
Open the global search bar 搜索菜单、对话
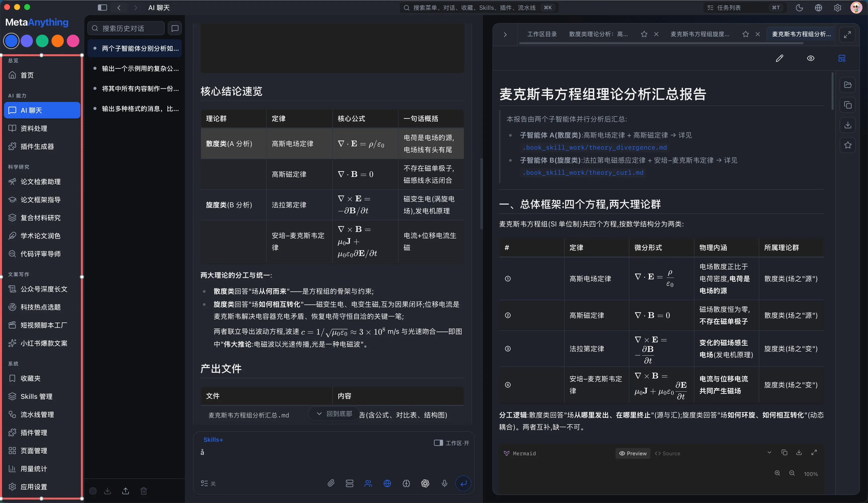pyautogui.click(x=479, y=8)
